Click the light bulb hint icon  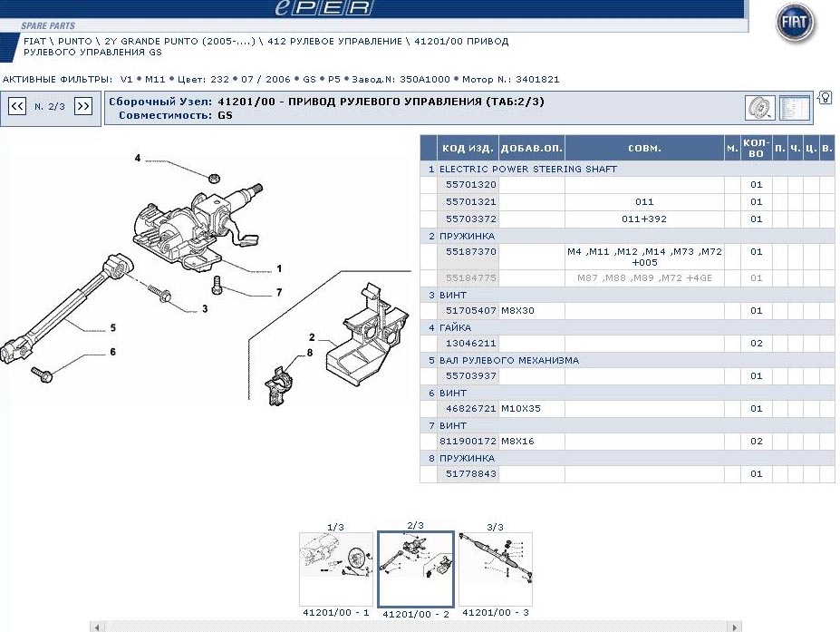tap(825, 98)
